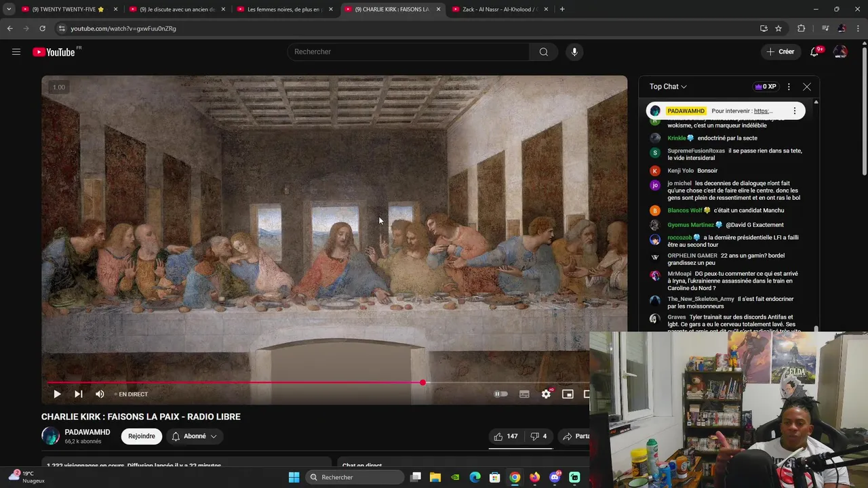Open pinned message options menu
Screen dimensions: 868x488
(x=794, y=110)
